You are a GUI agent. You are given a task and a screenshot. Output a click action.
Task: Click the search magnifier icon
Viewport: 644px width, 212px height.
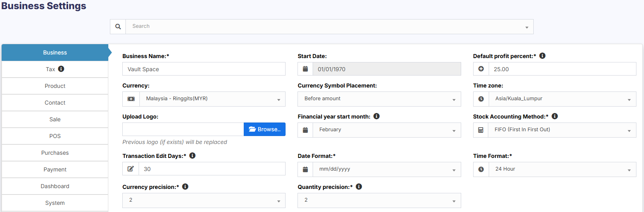pyautogui.click(x=118, y=27)
